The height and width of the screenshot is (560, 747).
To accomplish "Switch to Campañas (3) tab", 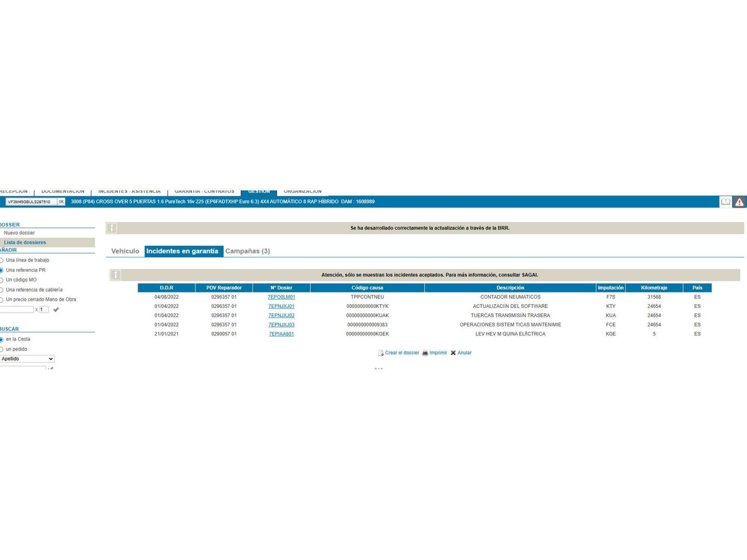I will (247, 251).
